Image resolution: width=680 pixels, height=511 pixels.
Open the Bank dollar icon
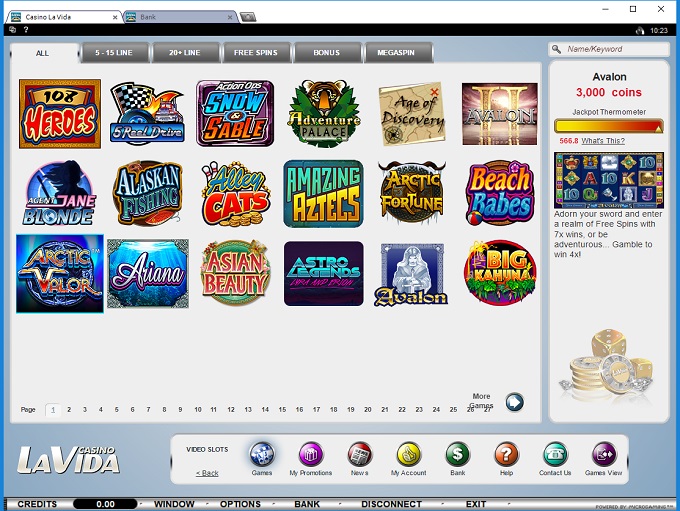[x=457, y=456]
